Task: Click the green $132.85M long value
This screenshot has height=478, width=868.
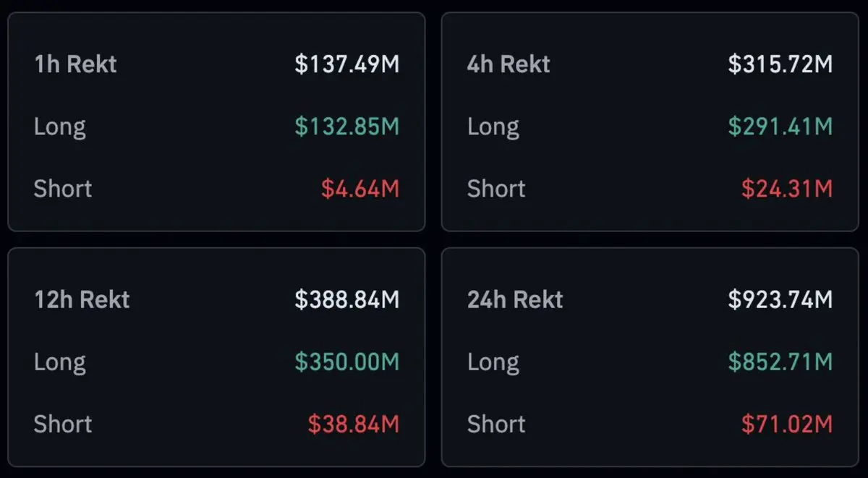Action: tap(346, 127)
